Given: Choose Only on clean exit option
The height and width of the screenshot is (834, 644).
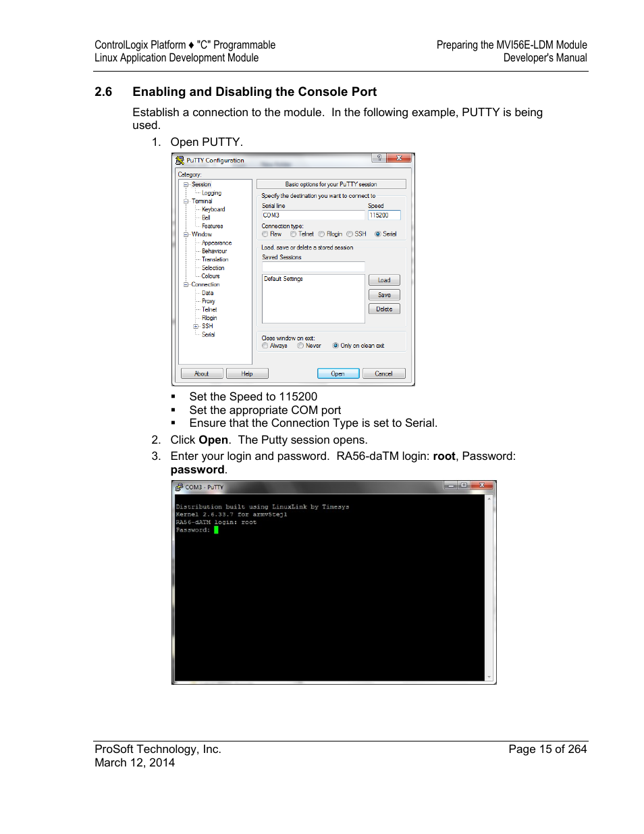Looking at the screenshot, I should pos(336,346).
